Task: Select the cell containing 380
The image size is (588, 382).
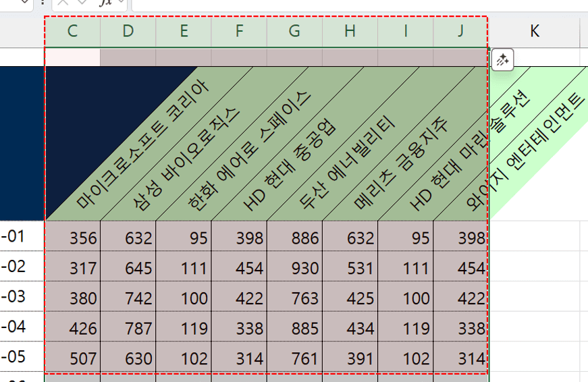Action: 72,296
